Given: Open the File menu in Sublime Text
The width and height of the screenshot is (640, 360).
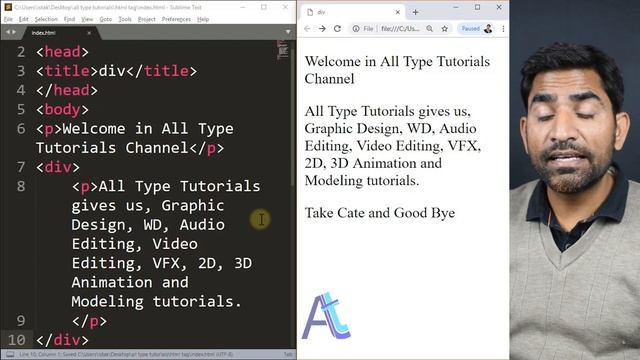Looking at the screenshot, I should (8, 19).
